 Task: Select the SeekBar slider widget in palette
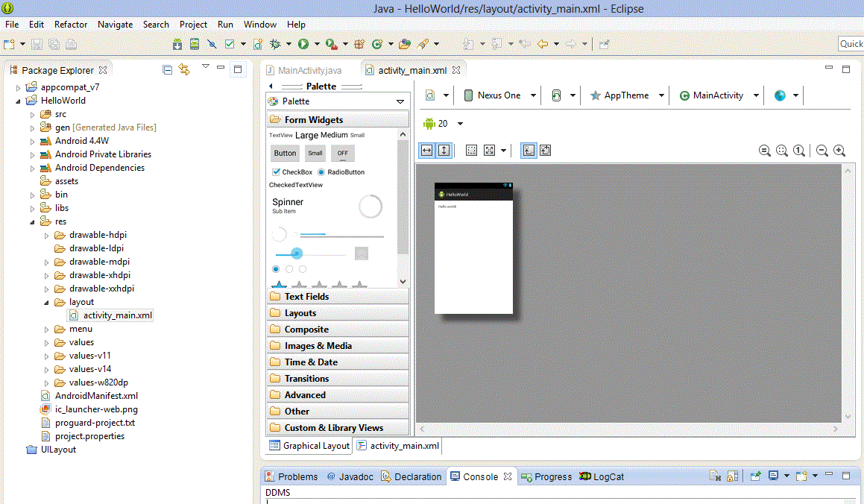310,253
